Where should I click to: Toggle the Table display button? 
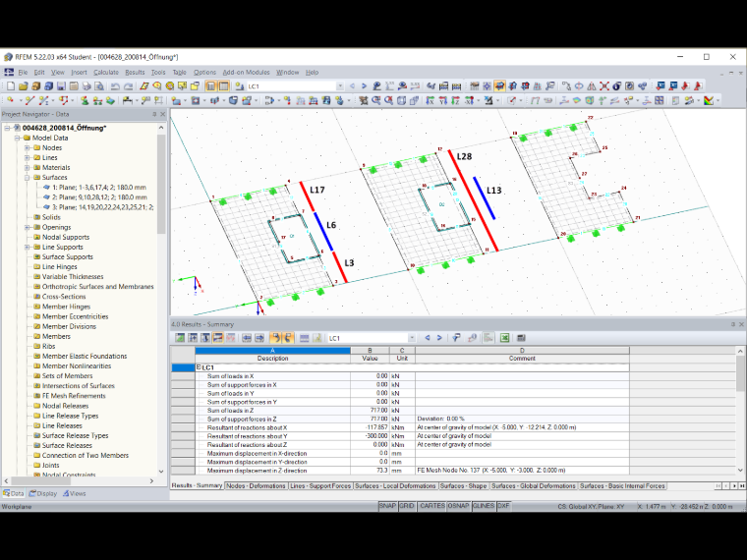[x=223, y=86]
